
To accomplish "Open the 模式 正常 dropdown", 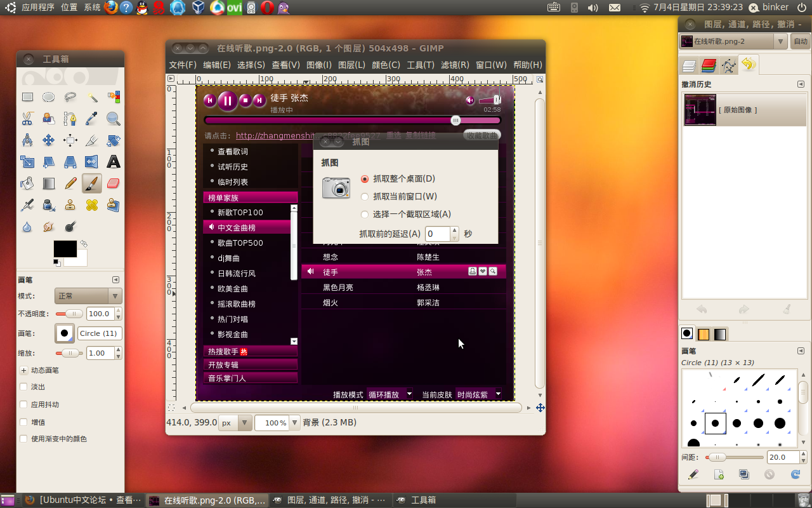I will pyautogui.click(x=88, y=296).
